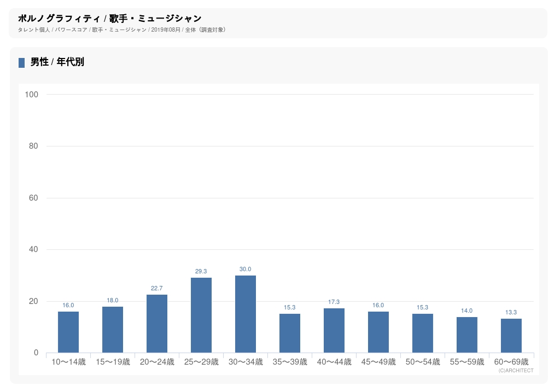560x392 pixels.
Task: Click the 29.3 data label
Action: coord(201,271)
